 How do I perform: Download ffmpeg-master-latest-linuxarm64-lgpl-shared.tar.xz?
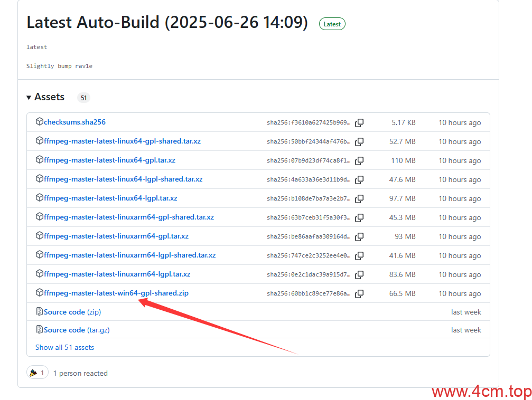coord(129,255)
